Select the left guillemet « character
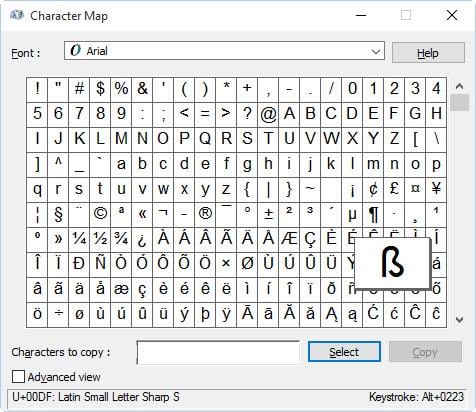Screen dimensions: 476x412 142,214
